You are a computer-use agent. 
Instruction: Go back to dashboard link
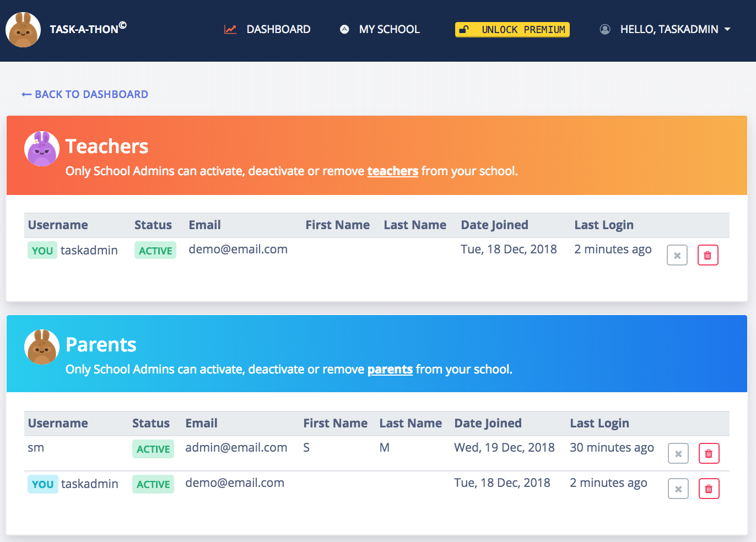(85, 94)
